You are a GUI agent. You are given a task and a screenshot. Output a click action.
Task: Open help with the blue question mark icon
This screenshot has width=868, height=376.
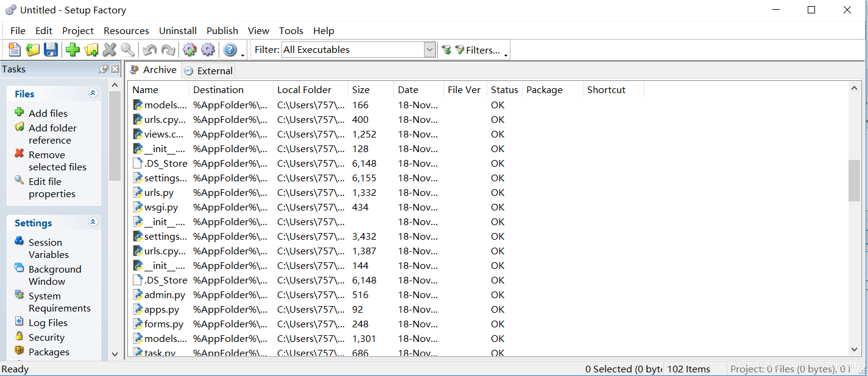[x=230, y=50]
